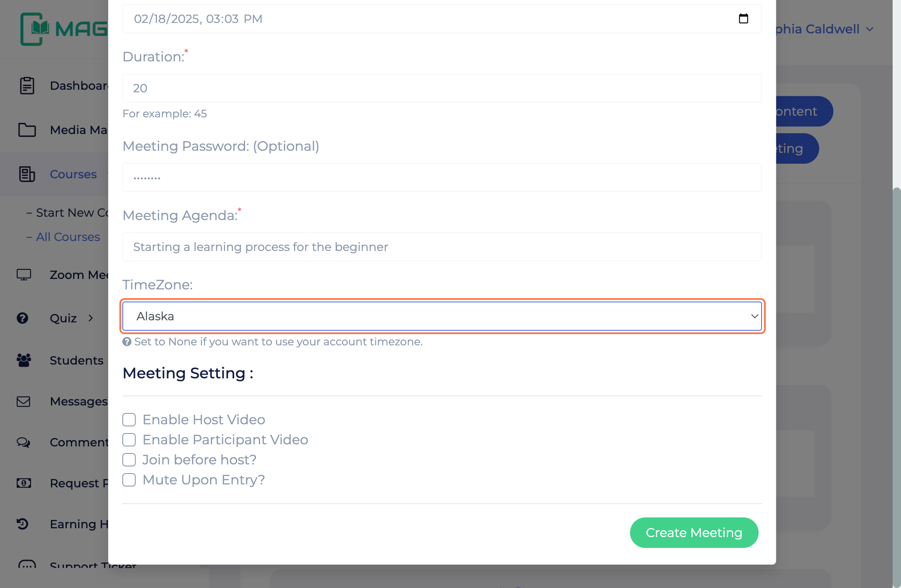
Task: Open the calendar picker icon in date field
Action: [x=743, y=19]
